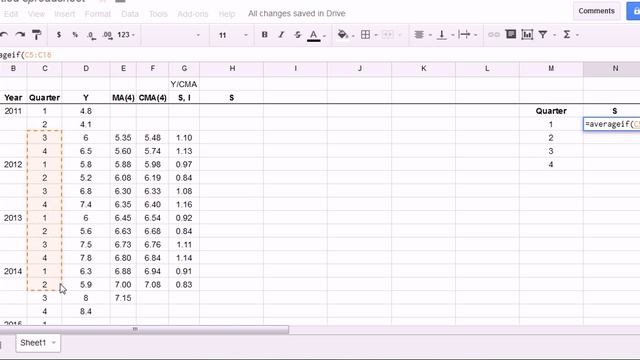This screenshot has height=360, width=640.
Task: Click the cell containing 2014
Action: [13, 271]
